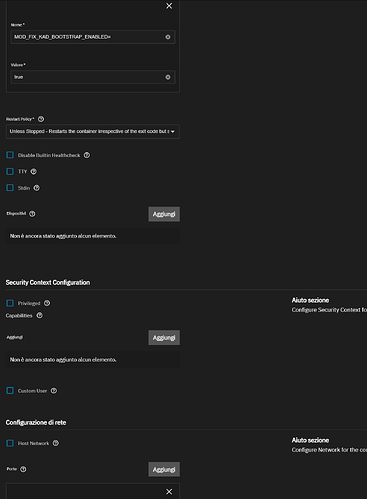Click Aggiungi button for Dispositivi
This screenshot has width=367, height=499.
(x=164, y=214)
